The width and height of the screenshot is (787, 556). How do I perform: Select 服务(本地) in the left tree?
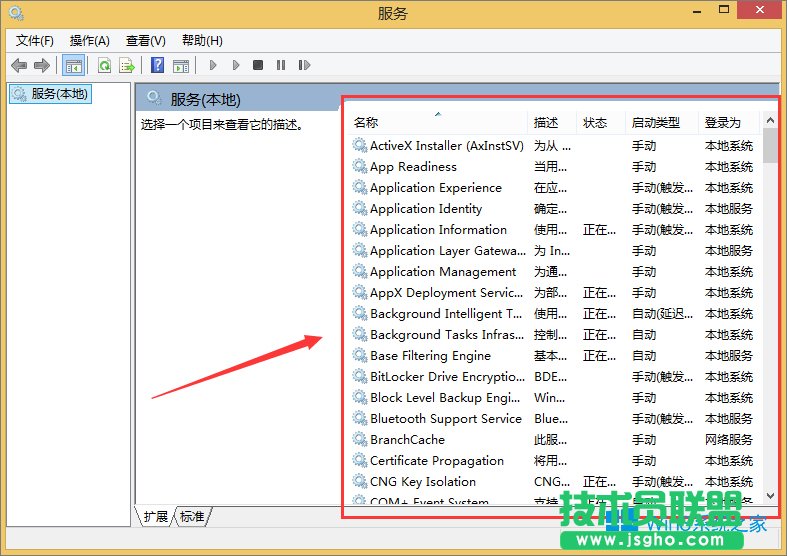tap(59, 94)
